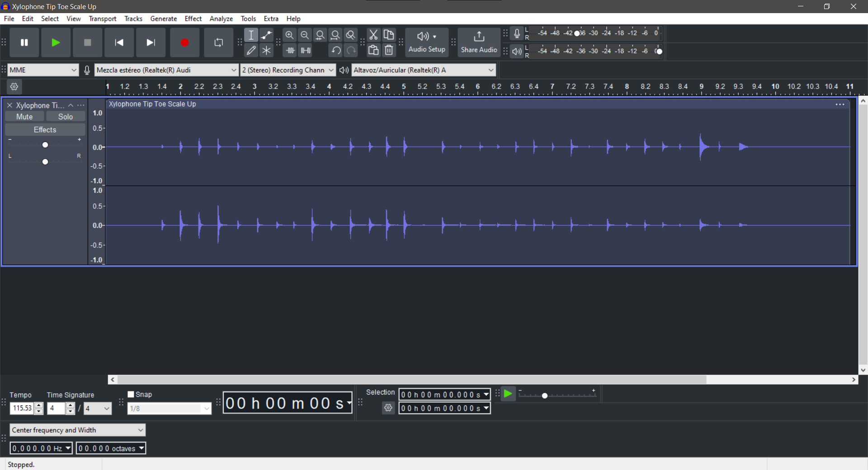Toggle the Loop playback button
Screen dimensions: 868x470
(x=218, y=42)
